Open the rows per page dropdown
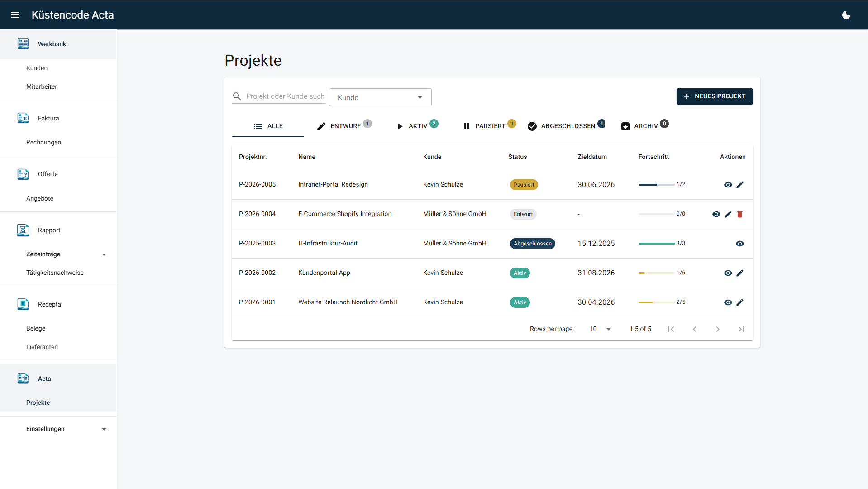Viewport: 868px width, 489px height. pyautogui.click(x=600, y=329)
